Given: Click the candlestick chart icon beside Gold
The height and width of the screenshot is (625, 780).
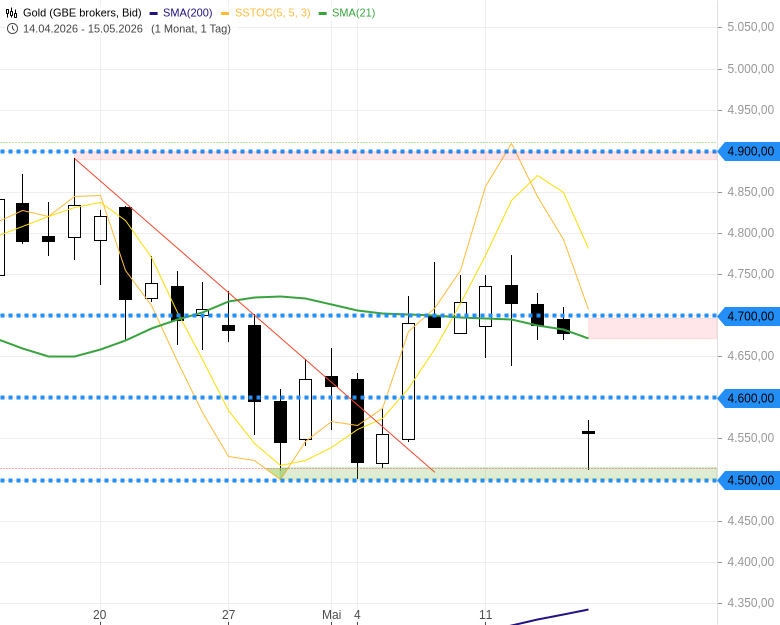Looking at the screenshot, I should [x=11, y=13].
